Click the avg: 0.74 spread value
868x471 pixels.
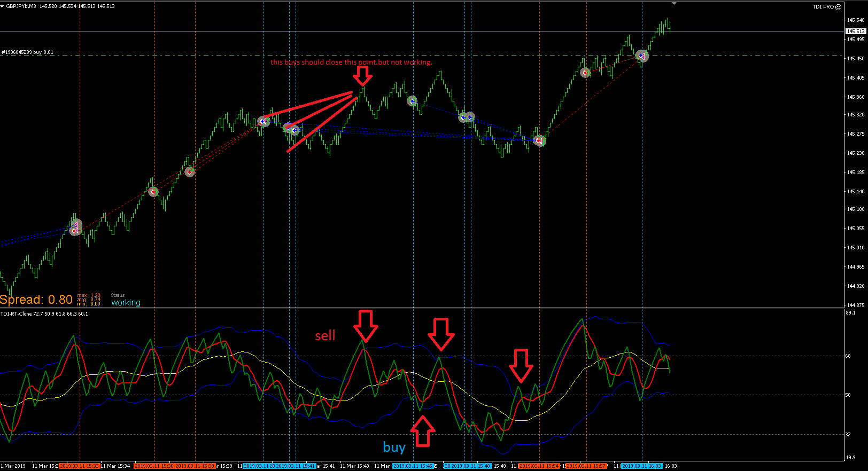tap(89, 300)
